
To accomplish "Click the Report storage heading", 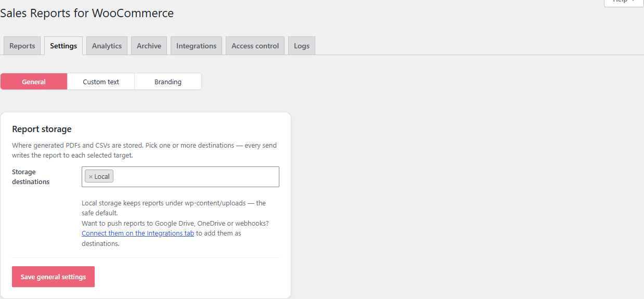I will [x=42, y=129].
